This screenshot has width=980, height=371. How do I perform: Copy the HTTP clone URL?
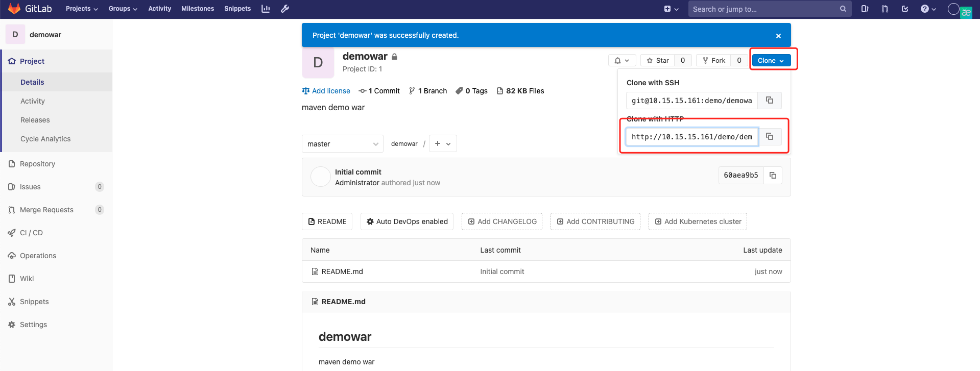coord(769,137)
